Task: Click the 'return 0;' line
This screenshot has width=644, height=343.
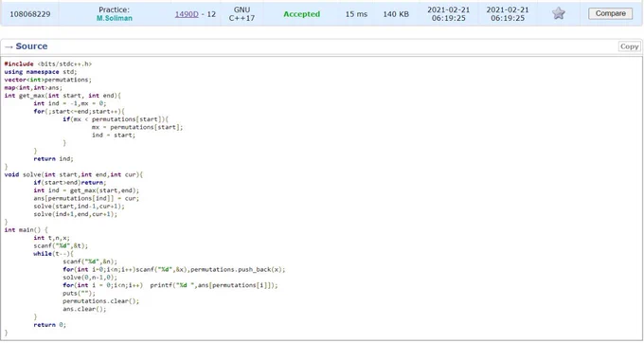Action: point(49,325)
